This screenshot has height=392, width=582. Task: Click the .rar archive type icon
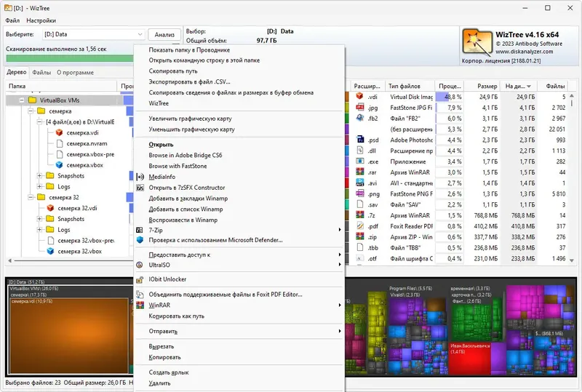point(359,172)
